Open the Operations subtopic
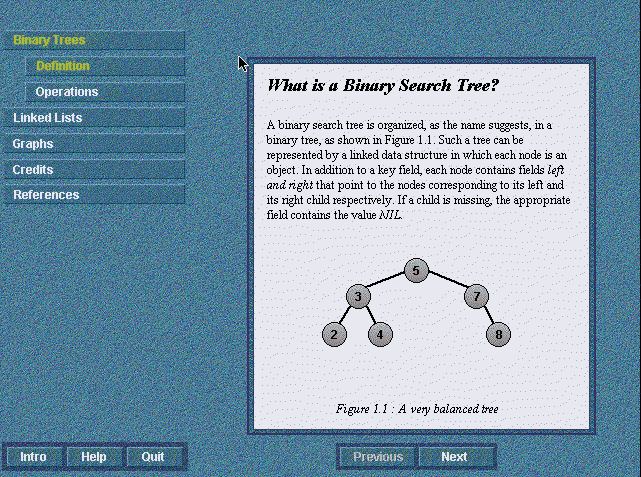The height and width of the screenshot is (477, 641). 105,92
